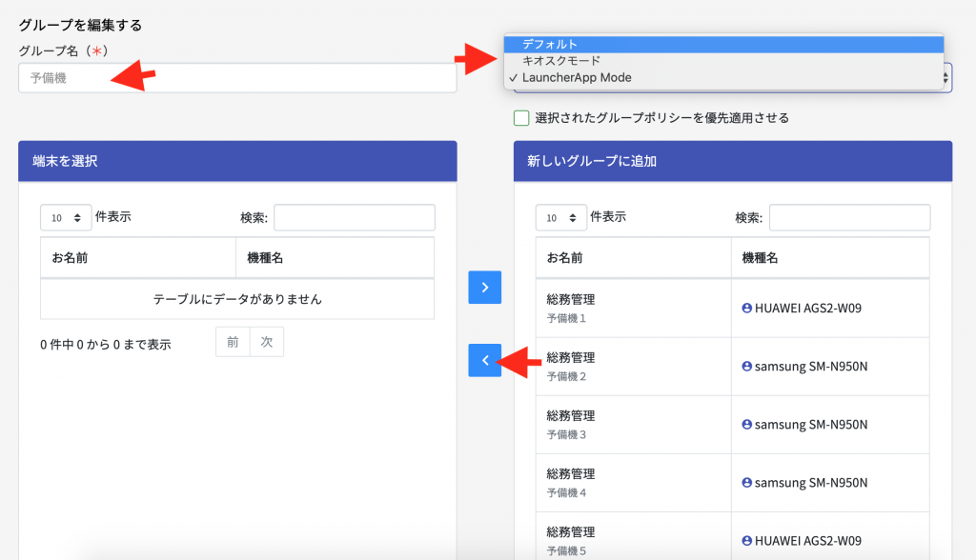Click 検索 field in 端末を選択 panel

tap(355, 218)
